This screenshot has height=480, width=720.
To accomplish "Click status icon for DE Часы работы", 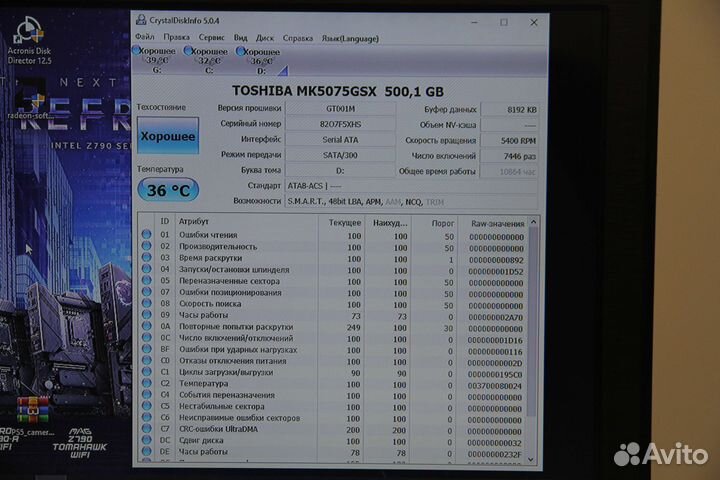I will 146,451.
